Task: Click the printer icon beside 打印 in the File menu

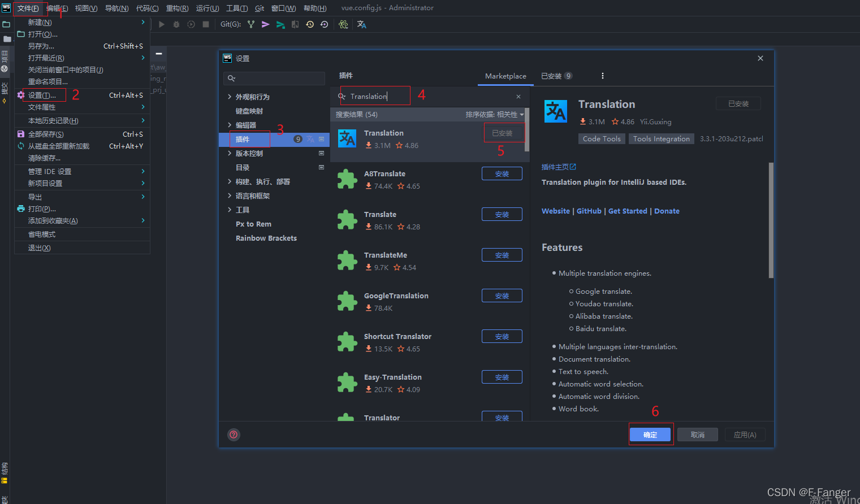Action: coord(21,208)
